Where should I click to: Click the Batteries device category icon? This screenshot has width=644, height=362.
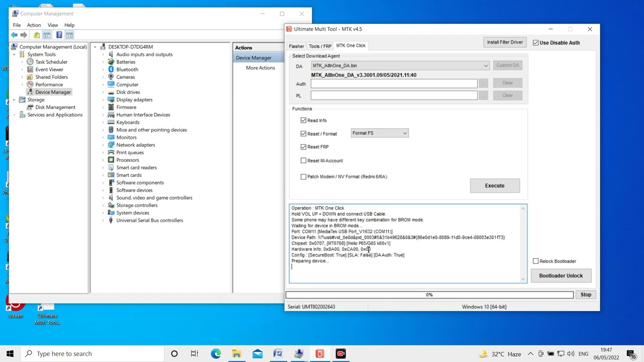(111, 62)
